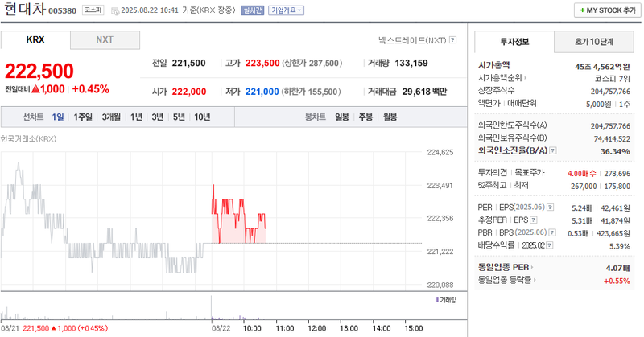644x337 pixels.
Task: Select 5년 line chart period
Action: click(x=179, y=117)
